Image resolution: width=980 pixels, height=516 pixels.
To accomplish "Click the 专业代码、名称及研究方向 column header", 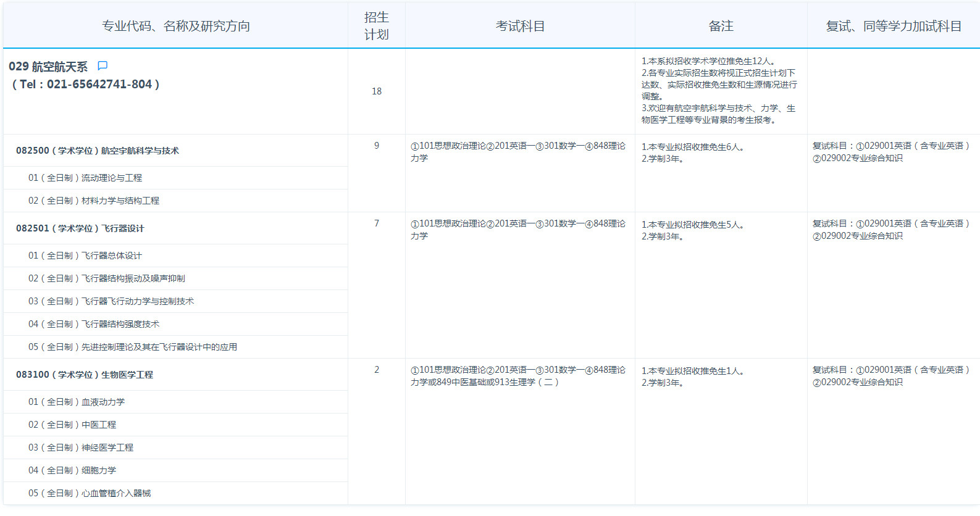I will (176, 26).
